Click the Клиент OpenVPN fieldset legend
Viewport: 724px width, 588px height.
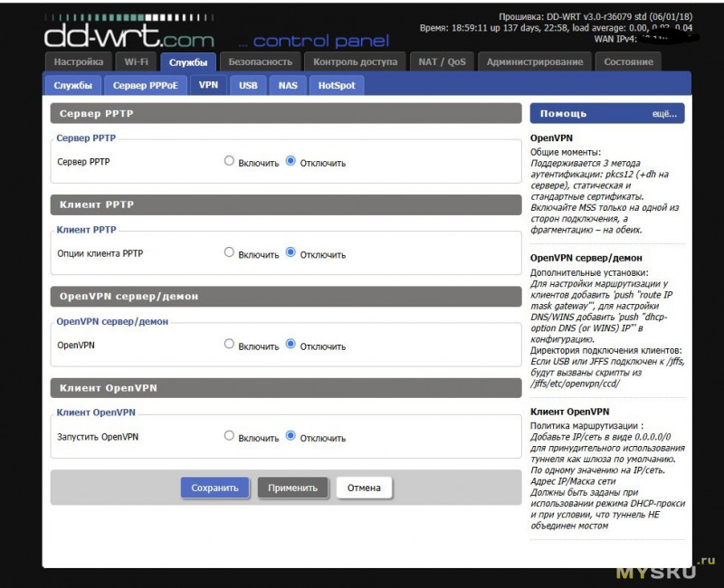click(96, 413)
